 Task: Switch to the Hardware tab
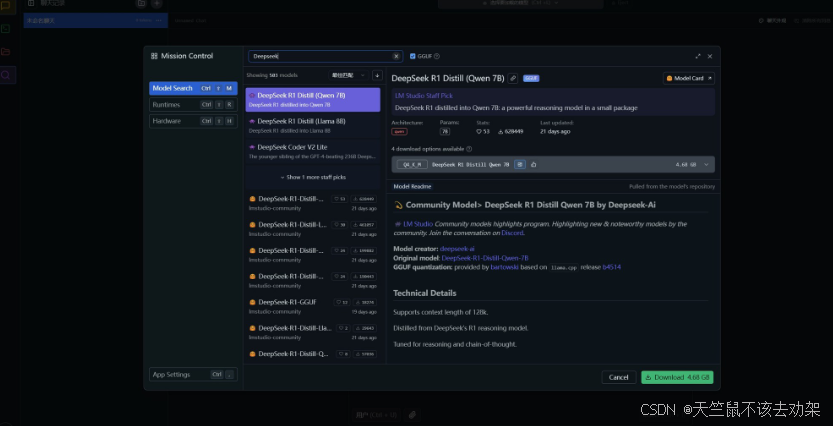click(x=193, y=121)
